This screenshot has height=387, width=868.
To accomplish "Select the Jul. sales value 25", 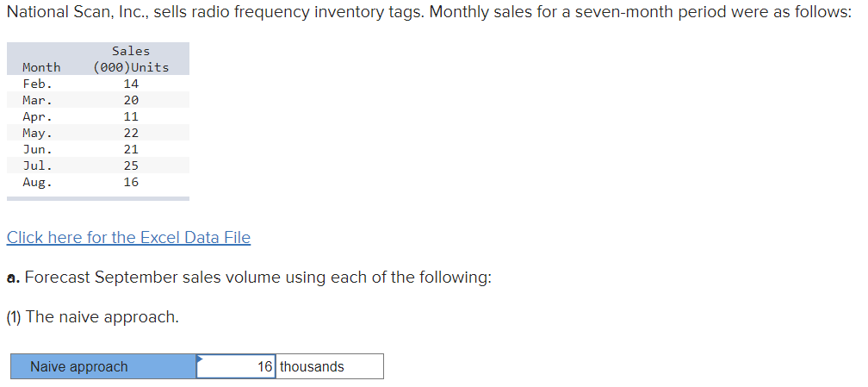I will [x=131, y=165].
